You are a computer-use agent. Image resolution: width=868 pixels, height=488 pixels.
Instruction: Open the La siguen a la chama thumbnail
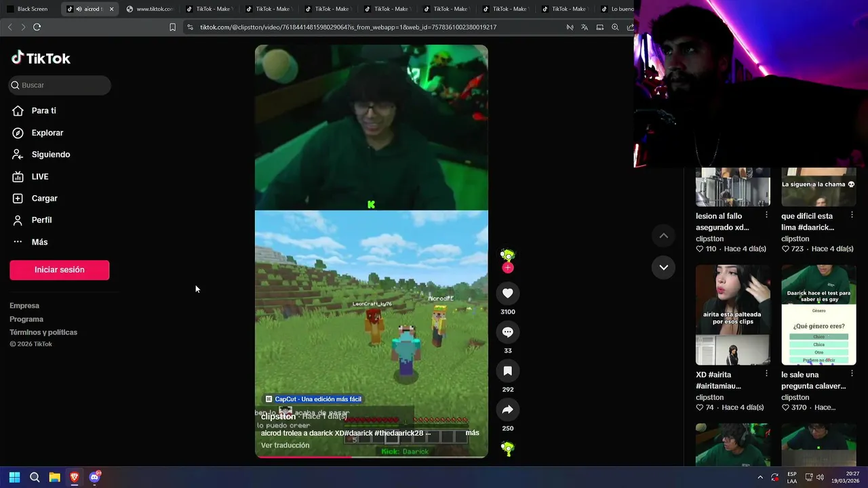(x=818, y=187)
